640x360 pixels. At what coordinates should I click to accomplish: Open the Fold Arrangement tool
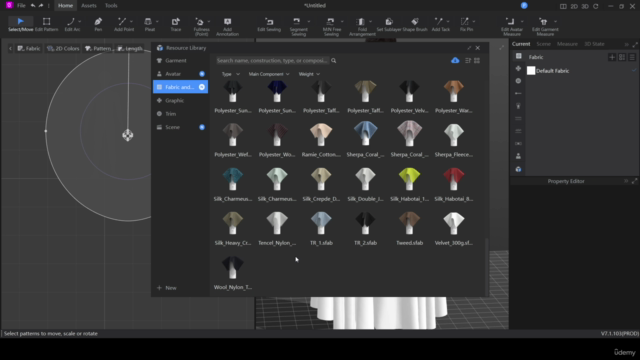[x=362, y=27]
